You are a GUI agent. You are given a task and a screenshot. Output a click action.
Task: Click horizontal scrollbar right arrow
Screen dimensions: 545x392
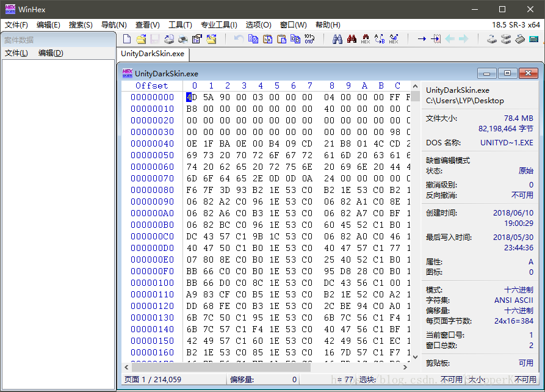[x=405, y=367]
